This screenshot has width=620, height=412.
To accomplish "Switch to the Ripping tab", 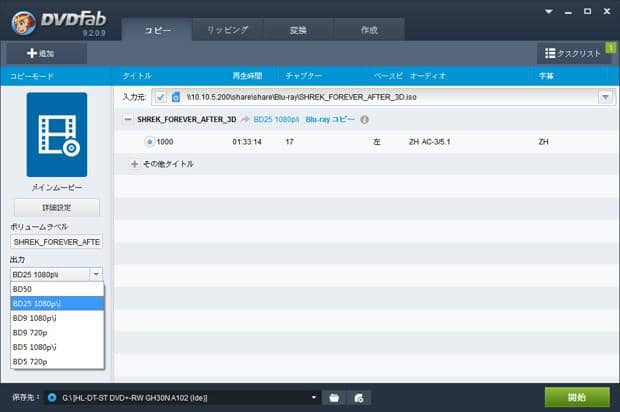I will [x=228, y=30].
